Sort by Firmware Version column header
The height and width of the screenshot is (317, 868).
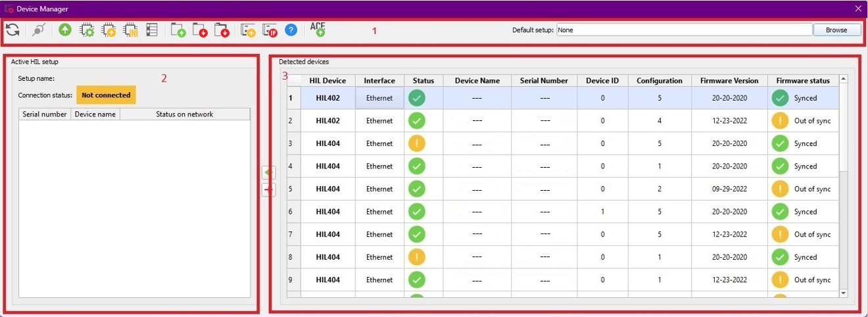click(x=729, y=80)
